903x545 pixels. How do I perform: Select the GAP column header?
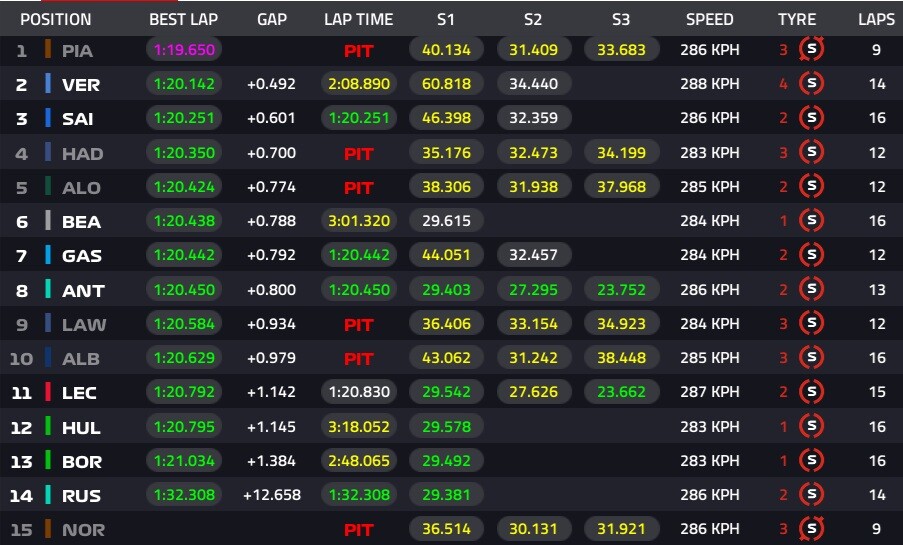[x=272, y=19]
